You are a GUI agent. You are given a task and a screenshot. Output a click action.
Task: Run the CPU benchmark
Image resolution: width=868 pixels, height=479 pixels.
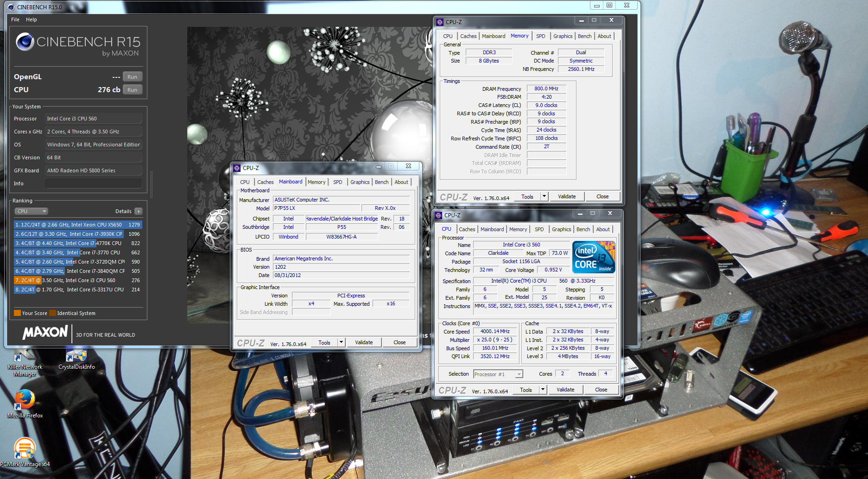pyautogui.click(x=132, y=90)
